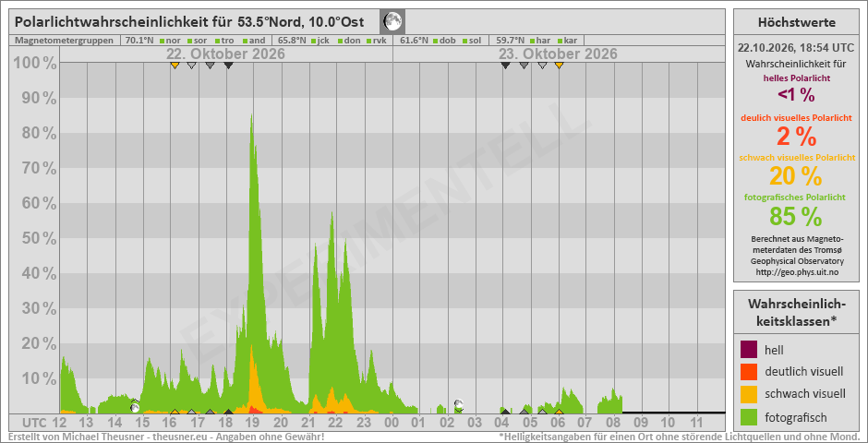Click the black triangle on the UTC axis near 18
This screenshot has height=443, width=868.
coord(229,411)
